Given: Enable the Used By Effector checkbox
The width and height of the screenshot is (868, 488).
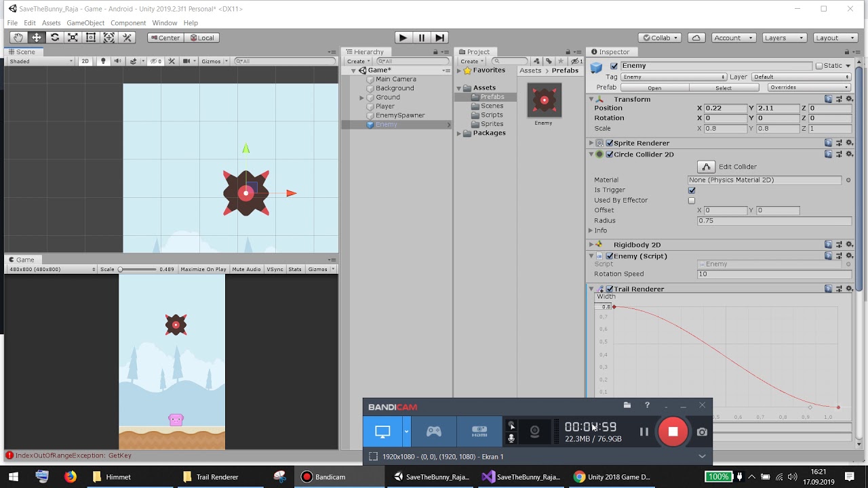Looking at the screenshot, I should (x=692, y=201).
